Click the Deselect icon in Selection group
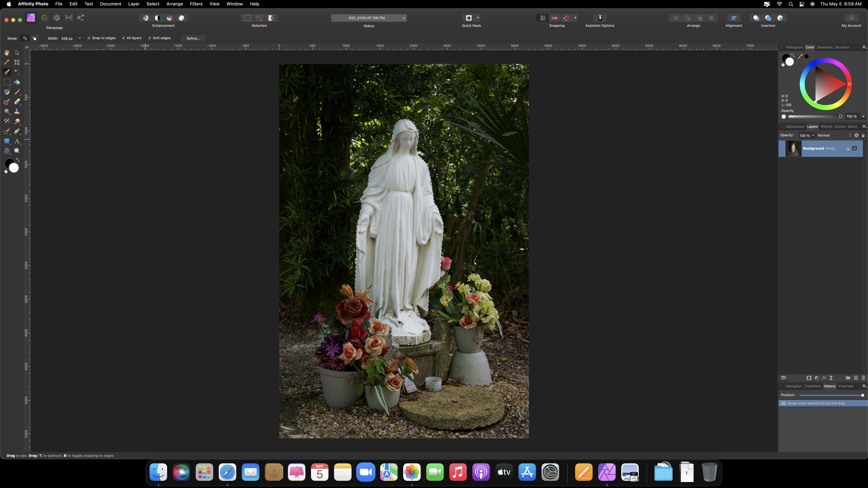Image resolution: width=868 pixels, height=488 pixels. point(259,18)
